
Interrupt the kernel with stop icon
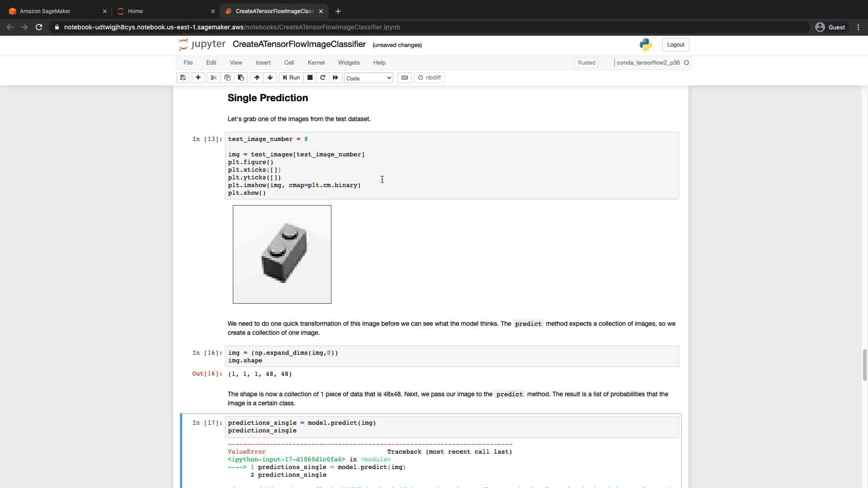[310, 78]
